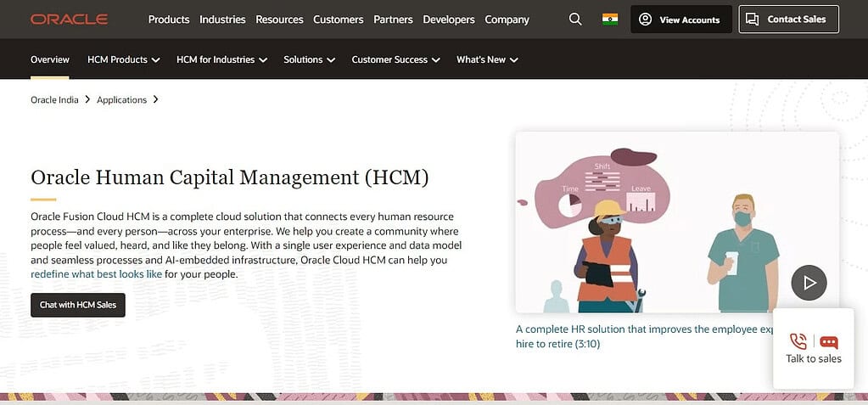Follow the 'redefine what best looks like' link
Screen dimensions: 868x405
(97, 274)
